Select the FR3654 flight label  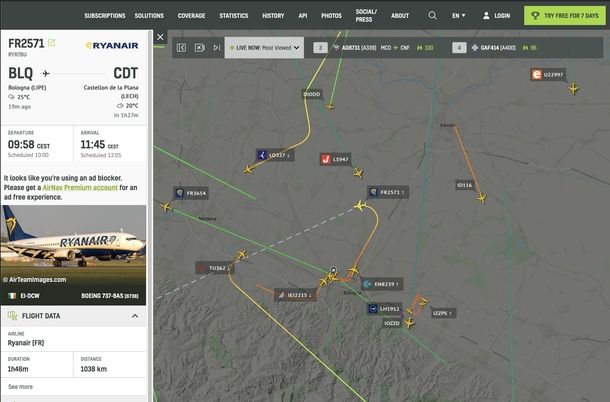point(191,193)
